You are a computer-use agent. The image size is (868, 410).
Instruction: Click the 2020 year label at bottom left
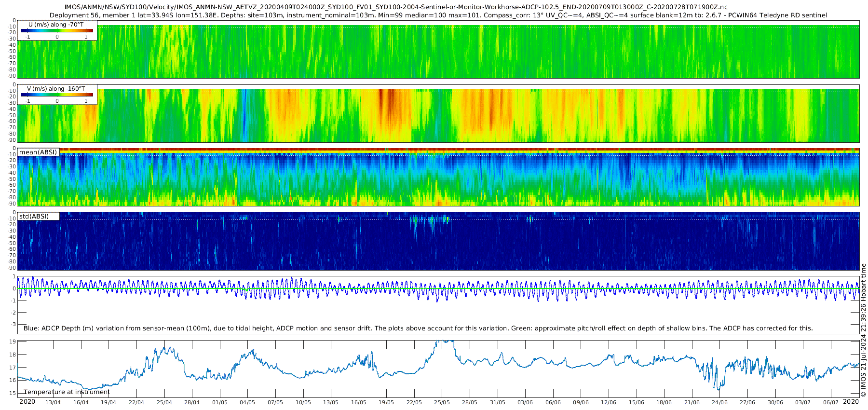27,402
